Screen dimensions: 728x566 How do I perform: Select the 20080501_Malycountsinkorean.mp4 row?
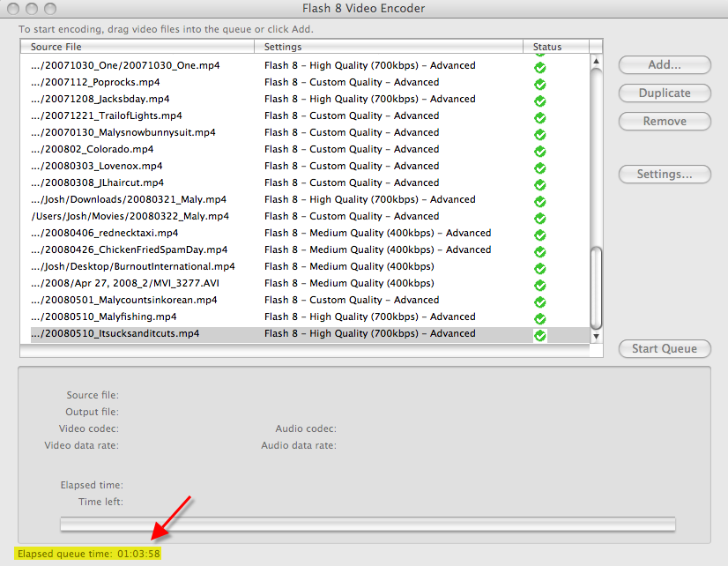tap(305, 300)
